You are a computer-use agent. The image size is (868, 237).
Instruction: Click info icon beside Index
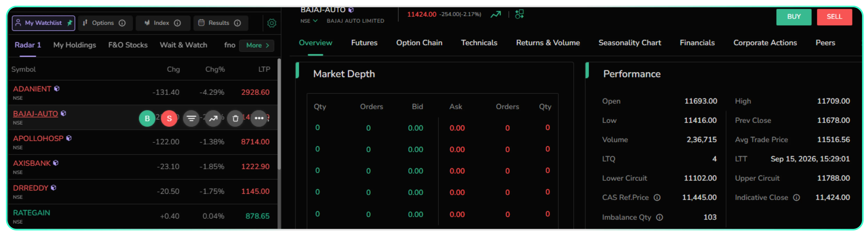pyautogui.click(x=177, y=23)
